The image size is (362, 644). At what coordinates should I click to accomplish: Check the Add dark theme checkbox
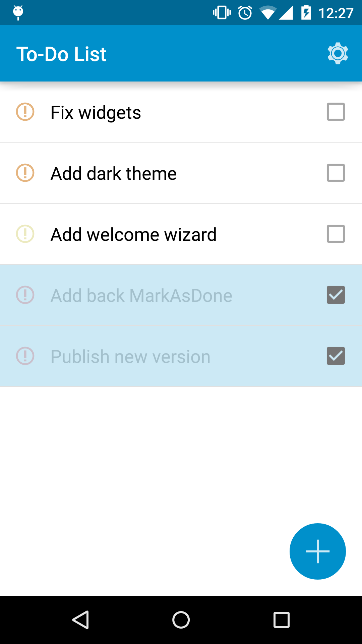coord(336,173)
